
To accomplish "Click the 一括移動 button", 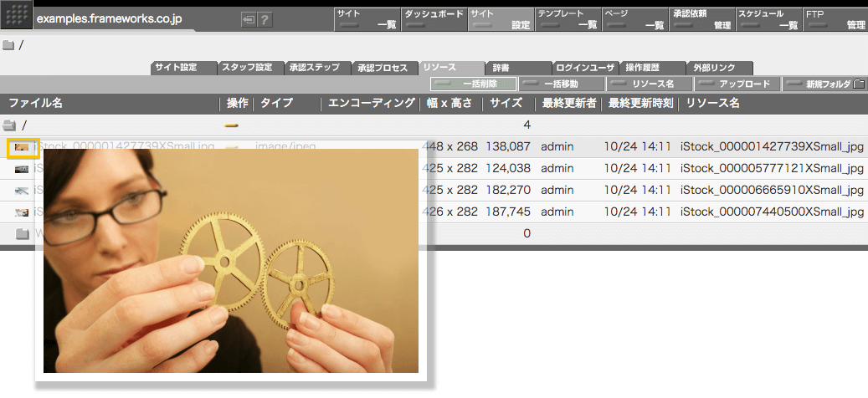I will (x=562, y=84).
